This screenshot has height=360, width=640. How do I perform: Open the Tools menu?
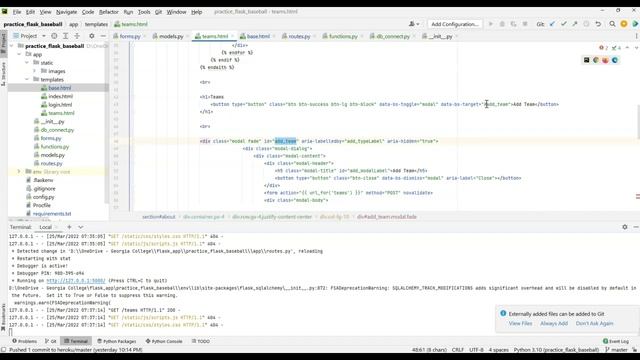point(144,12)
